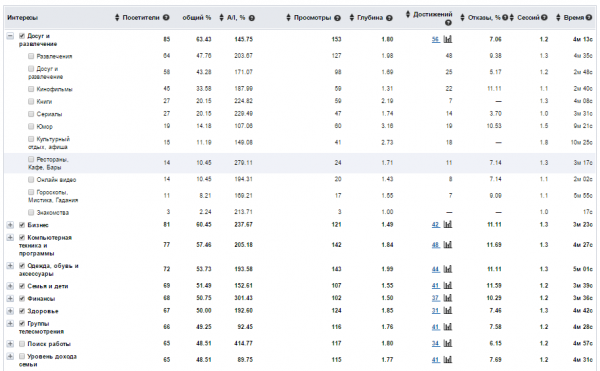
Task: Sort table by Достижений column
Action: pyautogui.click(x=408, y=14)
